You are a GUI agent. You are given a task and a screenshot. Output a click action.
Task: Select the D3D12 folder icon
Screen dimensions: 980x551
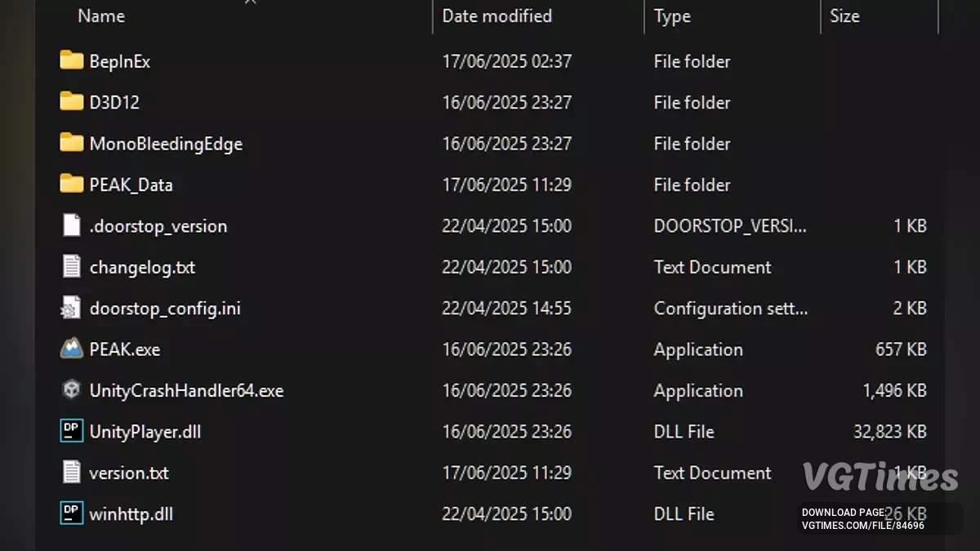click(x=72, y=102)
